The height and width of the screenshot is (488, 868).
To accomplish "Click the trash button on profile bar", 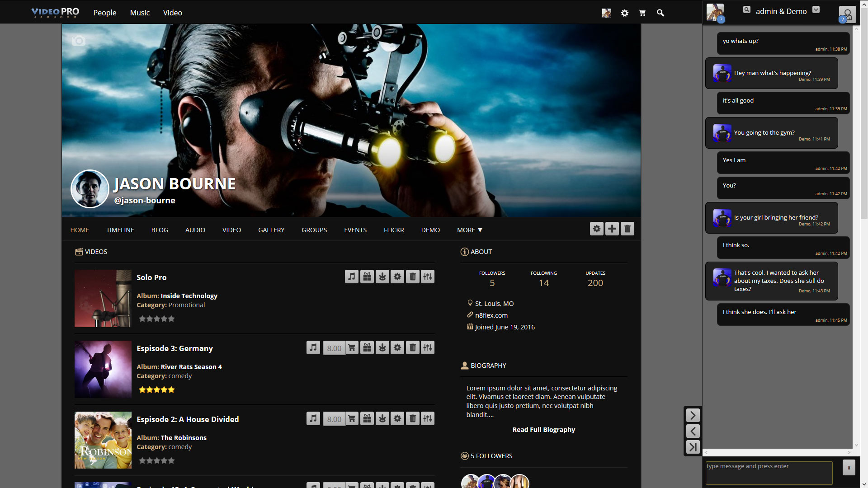I will click(x=627, y=229).
